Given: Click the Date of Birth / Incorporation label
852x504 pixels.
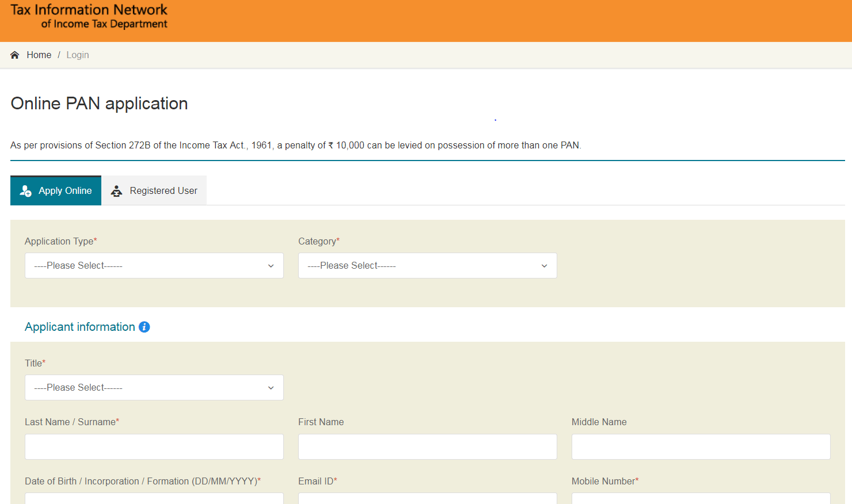Looking at the screenshot, I should [x=143, y=482].
